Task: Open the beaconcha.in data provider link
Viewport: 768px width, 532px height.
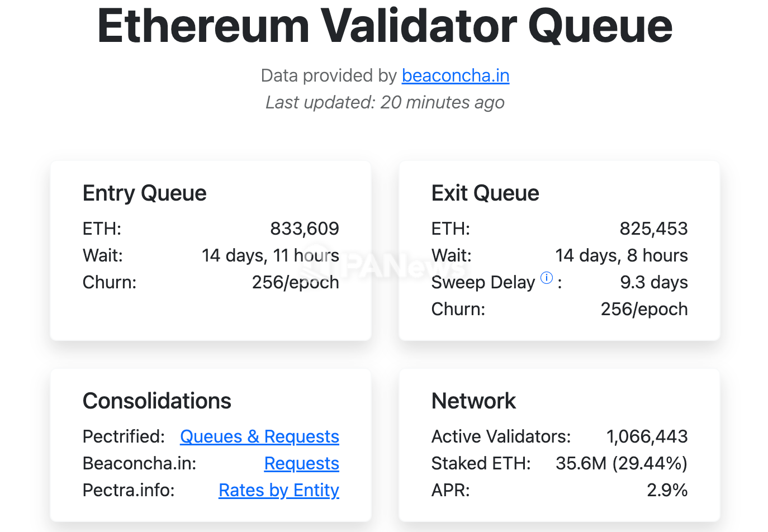Action: pyautogui.click(x=456, y=75)
